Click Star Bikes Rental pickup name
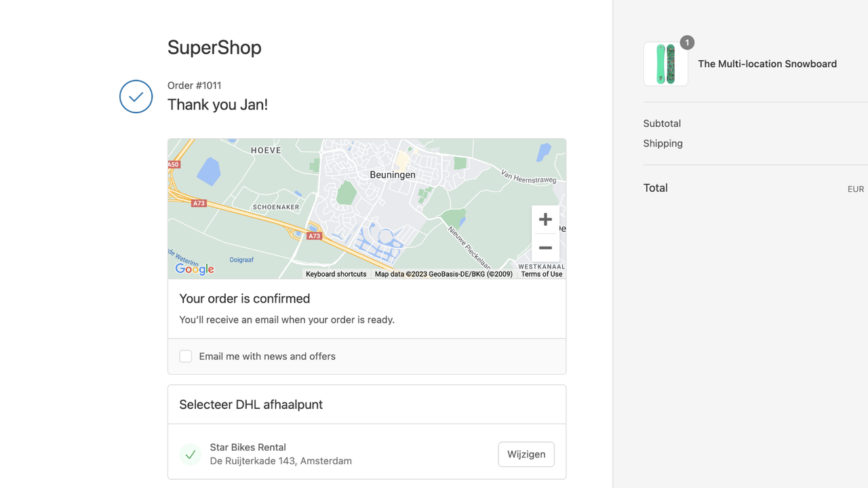Viewport: 868px width, 488px height. point(248,447)
